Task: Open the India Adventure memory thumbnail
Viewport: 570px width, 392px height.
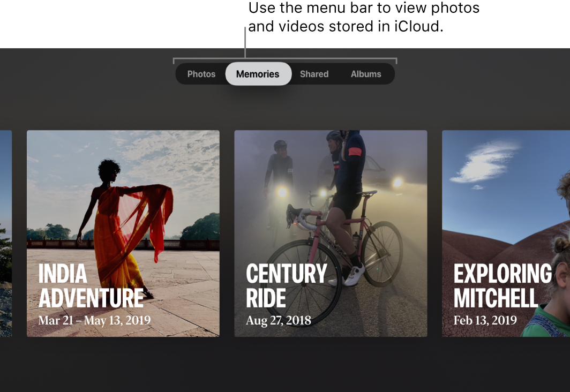Action: 123,233
